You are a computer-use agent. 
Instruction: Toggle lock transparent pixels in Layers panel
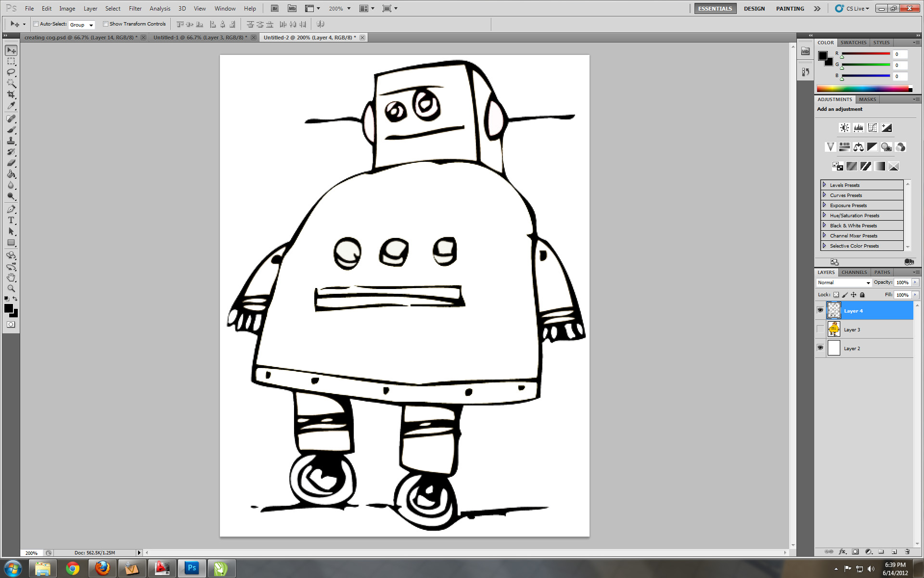click(x=836, y=295)
